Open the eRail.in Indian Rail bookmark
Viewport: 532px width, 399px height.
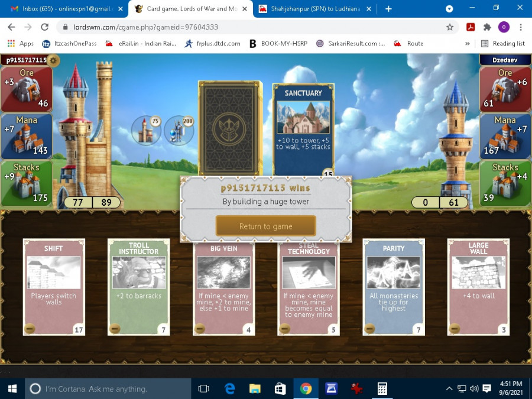click(141, 43)
